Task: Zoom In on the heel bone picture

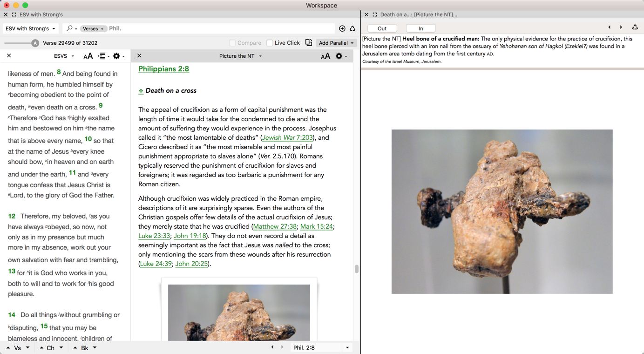Action: [421, 28]
